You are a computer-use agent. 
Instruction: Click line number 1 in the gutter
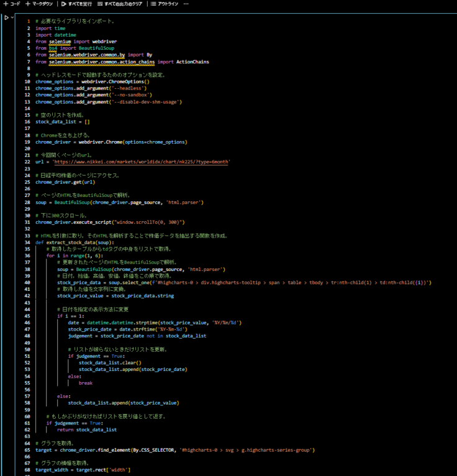[28, 21]
